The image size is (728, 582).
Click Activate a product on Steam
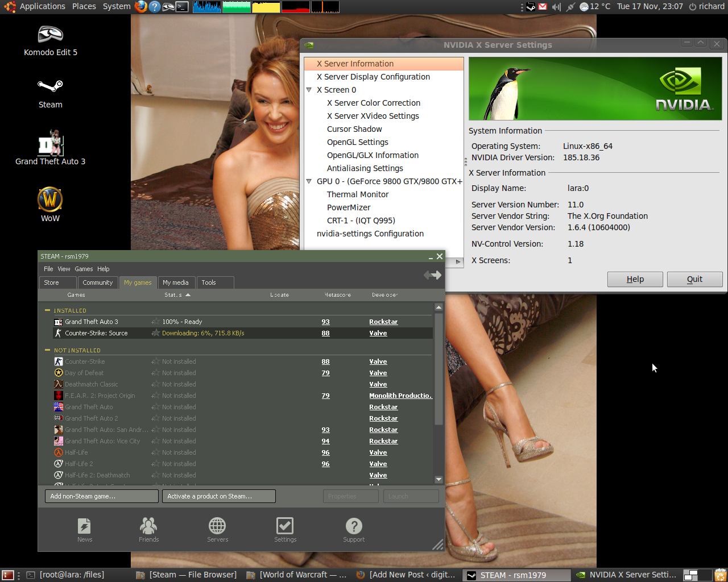point(219,496)
